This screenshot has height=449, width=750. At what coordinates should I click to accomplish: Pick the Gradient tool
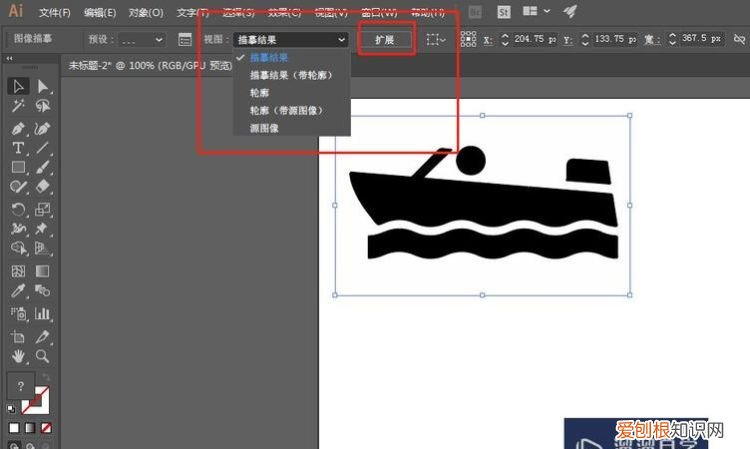43,271
